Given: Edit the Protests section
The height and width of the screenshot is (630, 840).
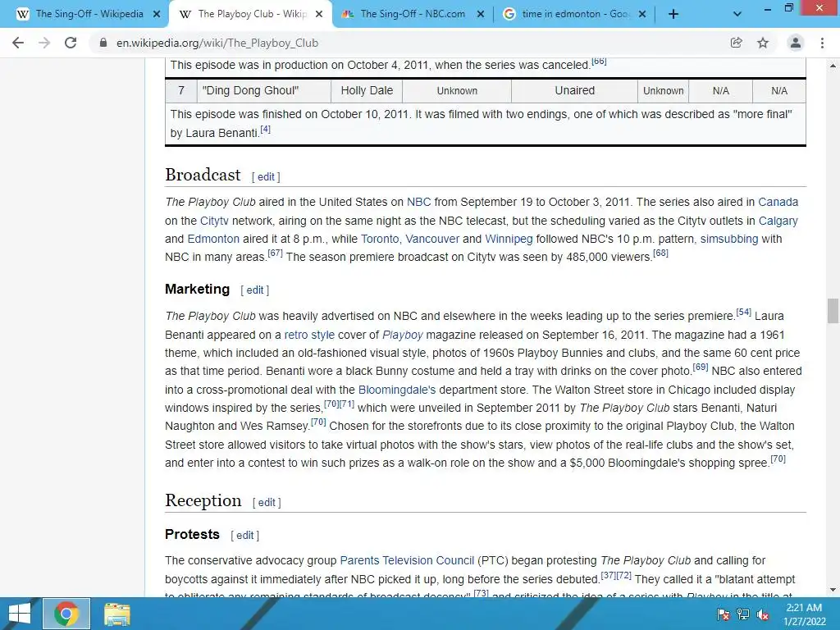Looking at the screenshot, I should coord(244,535).
